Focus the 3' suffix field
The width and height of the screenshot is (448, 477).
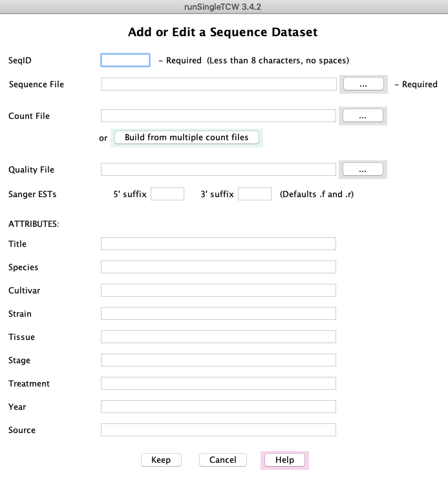point(255,194)
